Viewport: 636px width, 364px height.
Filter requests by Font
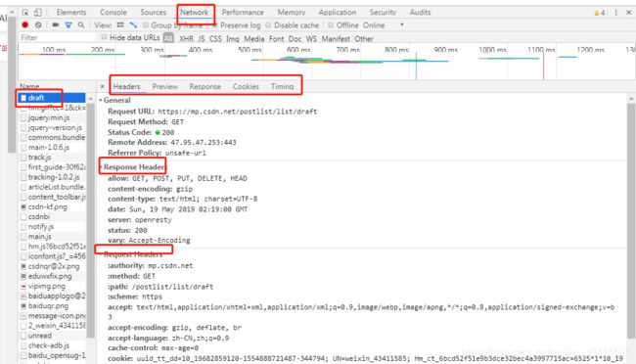tap(276, 39)
